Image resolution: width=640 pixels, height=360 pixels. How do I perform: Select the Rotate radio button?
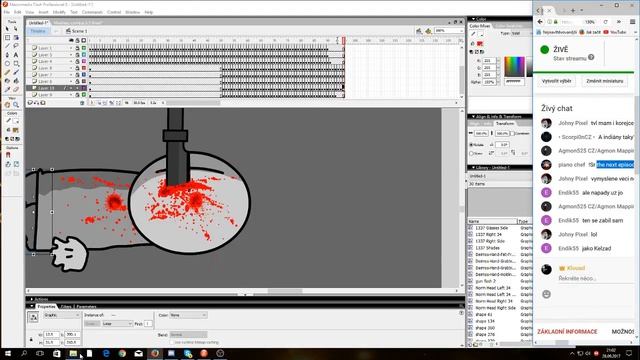coord(471,144)
